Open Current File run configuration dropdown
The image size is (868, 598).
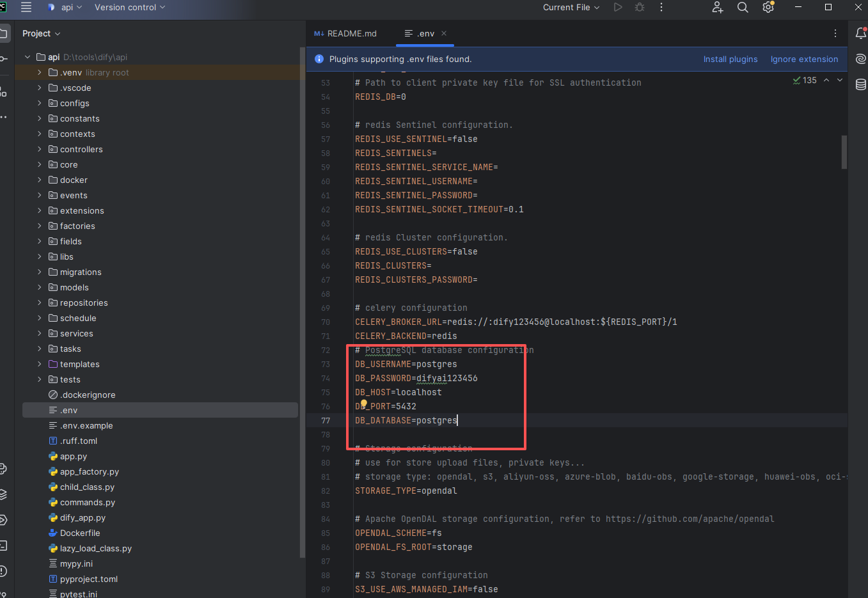click(x=571, y=7)
